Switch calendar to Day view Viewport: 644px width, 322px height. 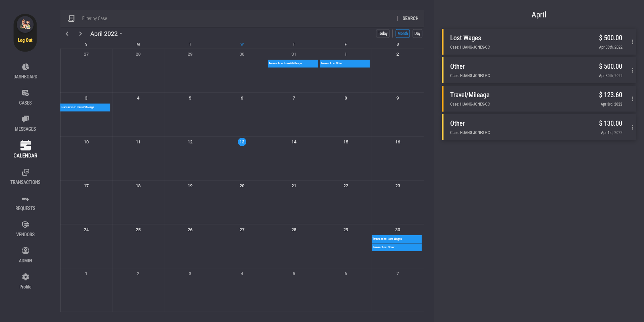click(417, 34)
